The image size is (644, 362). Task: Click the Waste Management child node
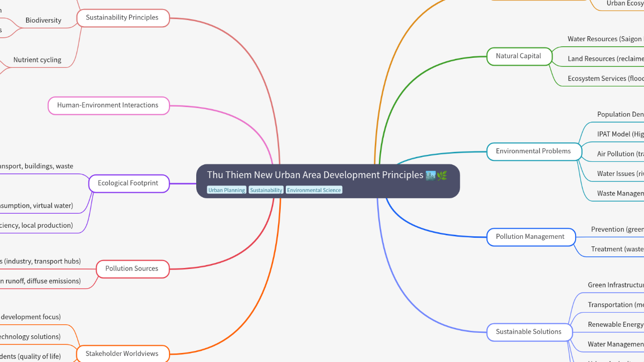[x=620, y=194]
